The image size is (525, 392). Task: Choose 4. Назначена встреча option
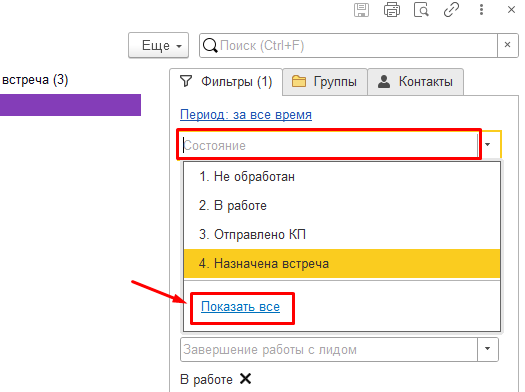tap(342, 263)
